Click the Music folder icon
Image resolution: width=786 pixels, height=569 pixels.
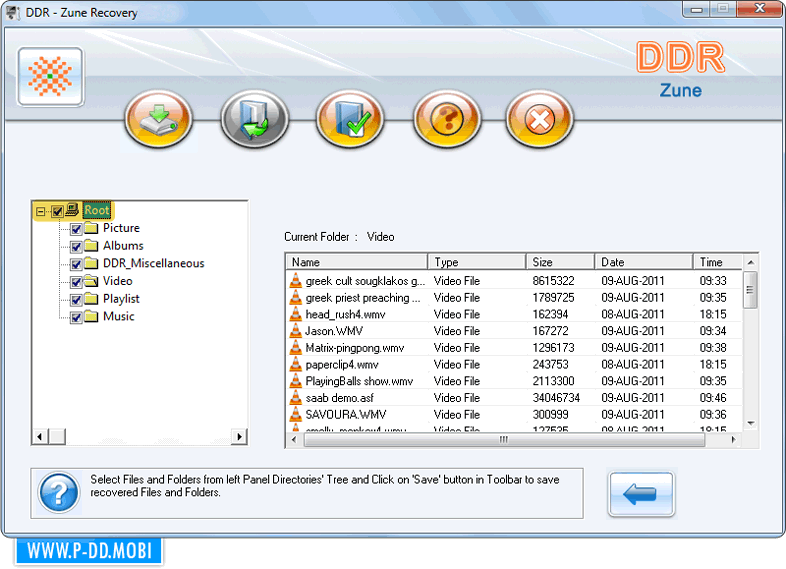click(91, 316)
